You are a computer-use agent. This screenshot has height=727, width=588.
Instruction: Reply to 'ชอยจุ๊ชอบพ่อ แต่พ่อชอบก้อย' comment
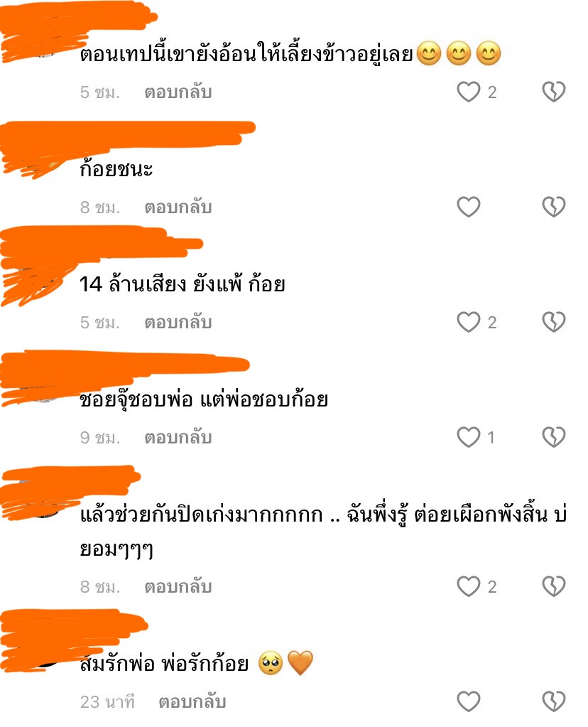[x=178, y=437]
